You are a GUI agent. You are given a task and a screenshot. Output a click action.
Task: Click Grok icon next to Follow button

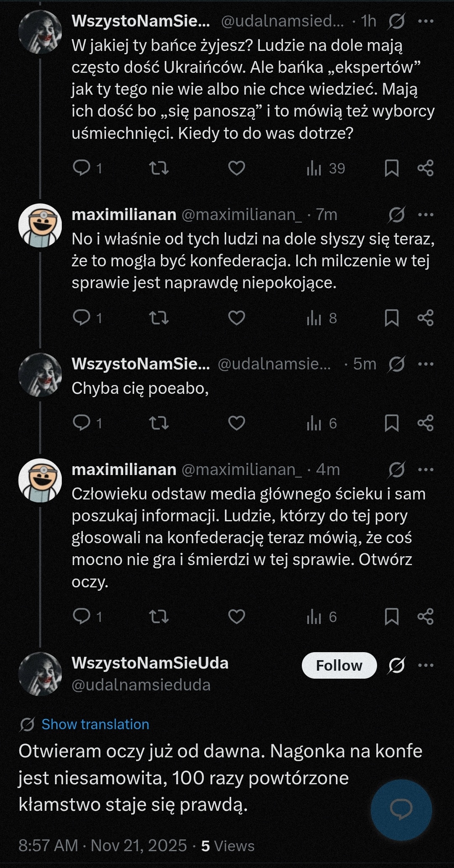coord(396,665)
